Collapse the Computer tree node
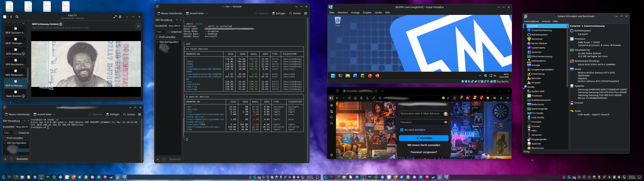The image size is (644, 181). (525, 26)
